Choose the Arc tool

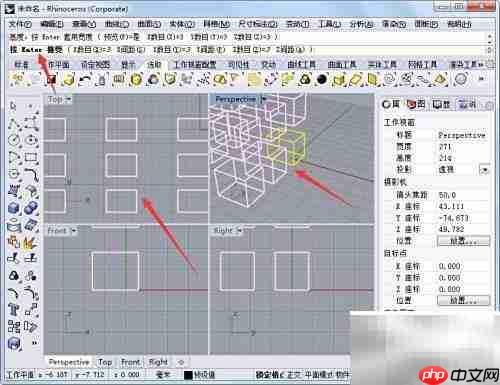(14, 157)
